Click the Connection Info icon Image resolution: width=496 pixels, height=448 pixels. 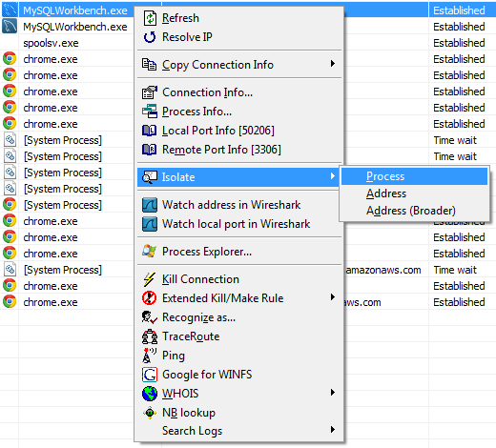(x=149, y=92)
